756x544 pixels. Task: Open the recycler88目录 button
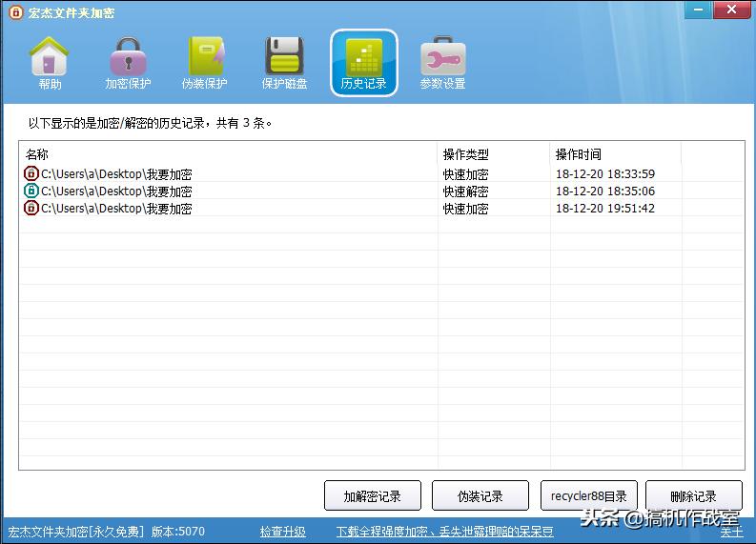pos(589,496)
